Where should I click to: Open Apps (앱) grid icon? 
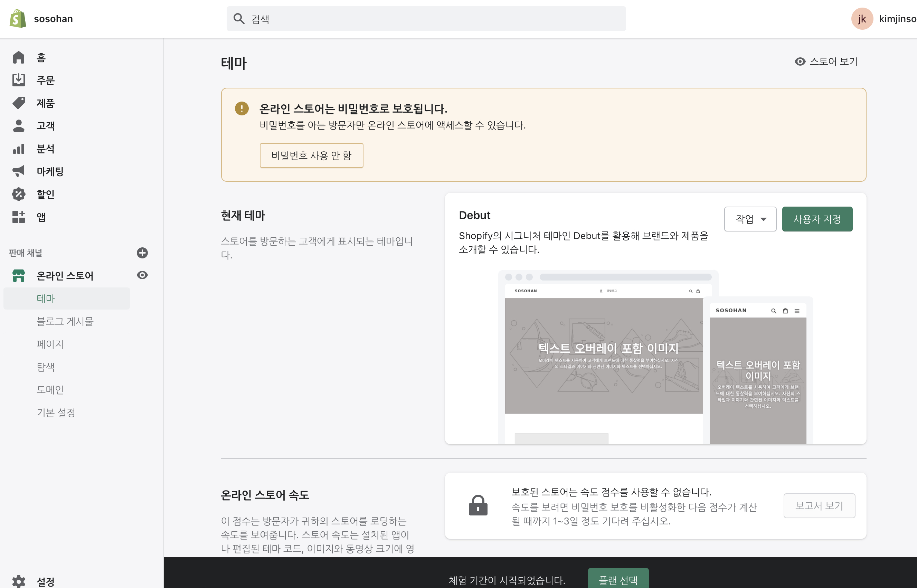pyautogui.click(x=18, y=217)
